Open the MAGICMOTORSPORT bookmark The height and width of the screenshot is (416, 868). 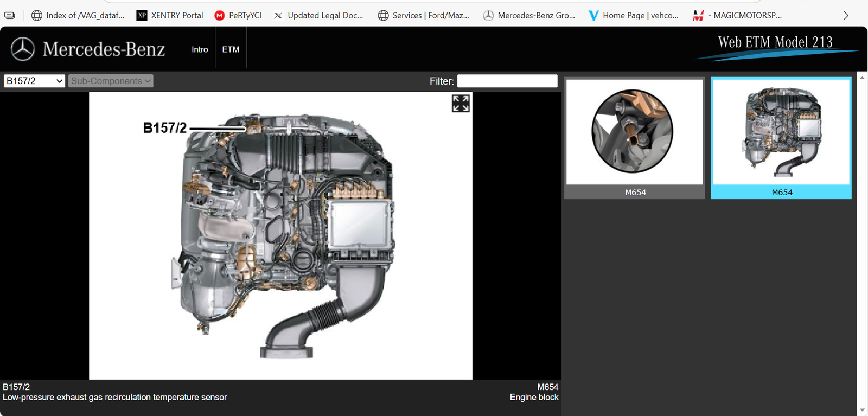(737, 15)
